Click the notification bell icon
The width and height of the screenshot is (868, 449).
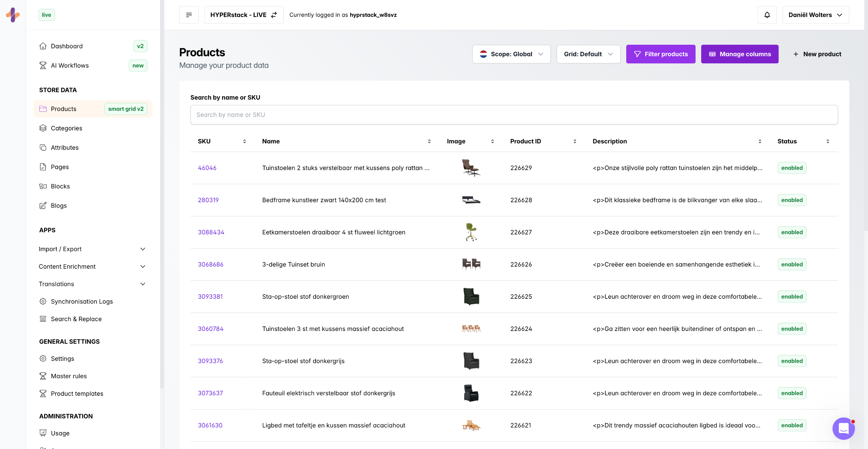(767, 15)
